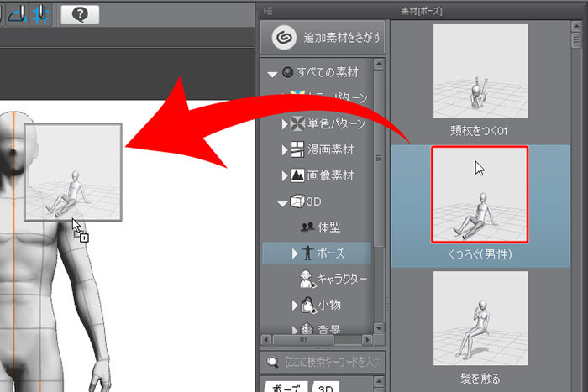Click the 髪を触る label
Image resolution: width=588 pixels, height=392 pixels.
480,379
